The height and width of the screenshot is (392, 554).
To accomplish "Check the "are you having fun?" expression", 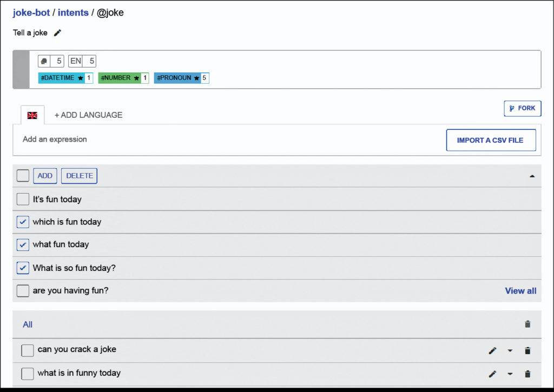I will tap(23, 290).
